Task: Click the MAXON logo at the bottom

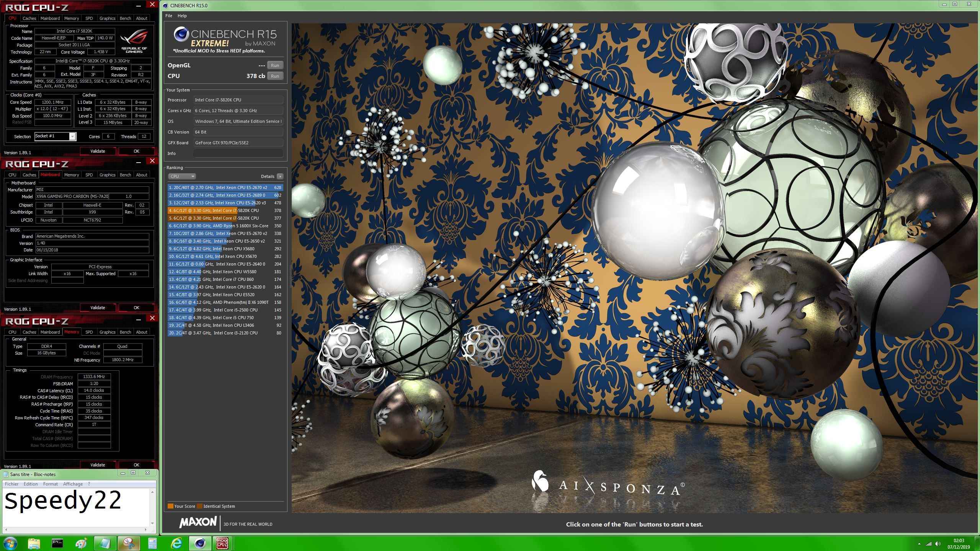Action: [x=198, y=522]
